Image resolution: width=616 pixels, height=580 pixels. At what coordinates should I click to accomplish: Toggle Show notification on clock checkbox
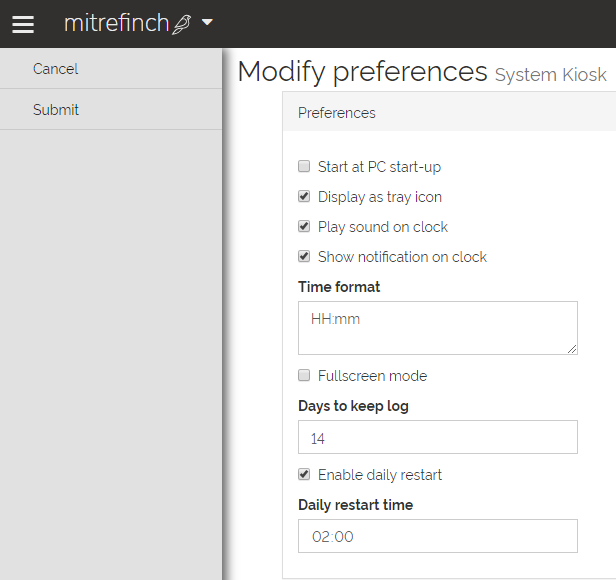304,257
